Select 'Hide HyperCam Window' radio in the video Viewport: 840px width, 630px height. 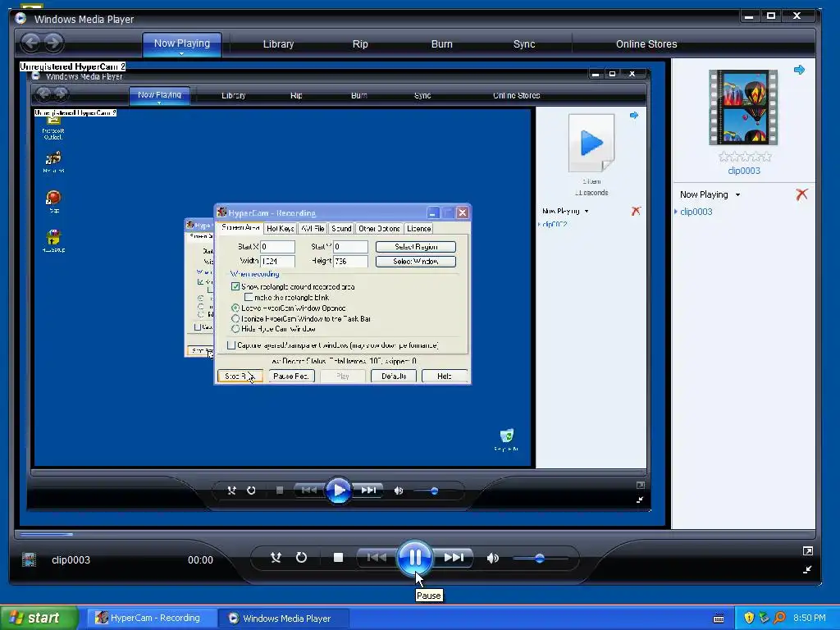pyautogui.click(x=235, y=329)
